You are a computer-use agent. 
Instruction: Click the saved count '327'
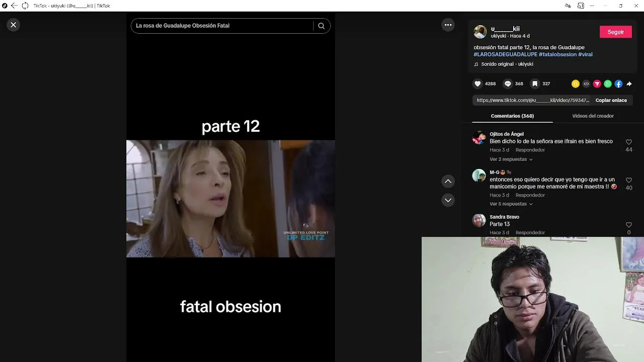tap(546, 84)
